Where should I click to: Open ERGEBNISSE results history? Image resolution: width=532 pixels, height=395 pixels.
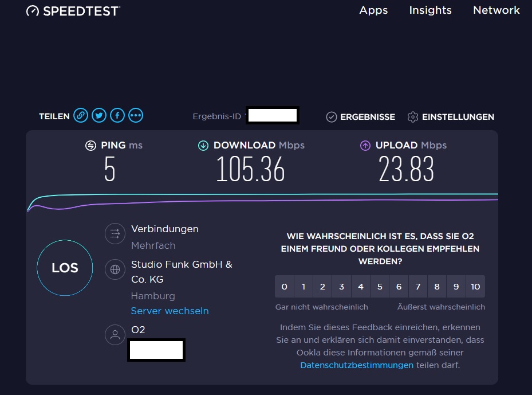point(368,117)
